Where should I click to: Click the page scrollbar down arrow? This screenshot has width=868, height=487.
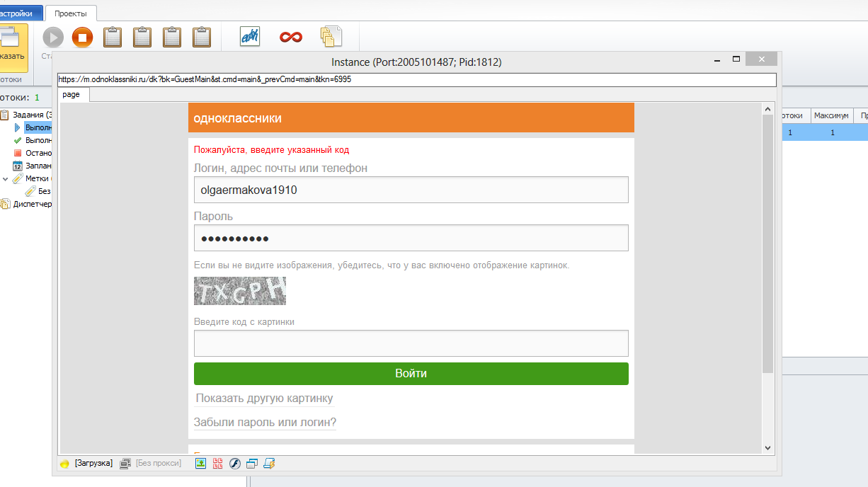pos(767,447)
